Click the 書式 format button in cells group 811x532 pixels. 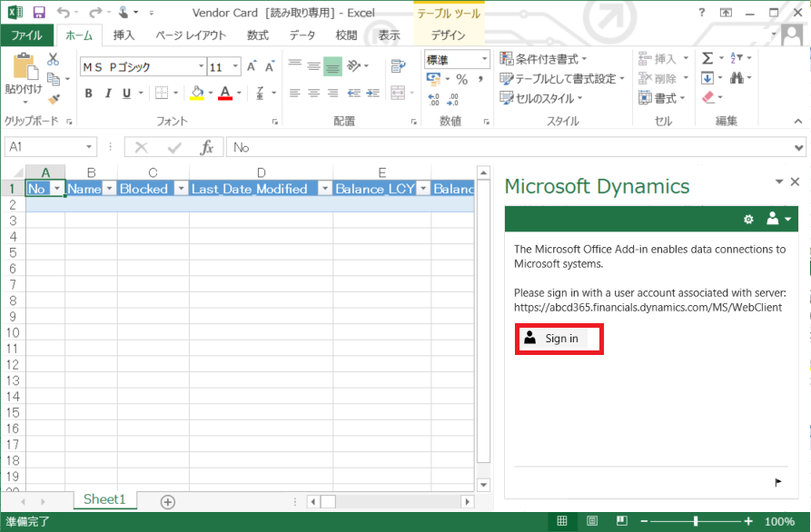click(x=661, y=98)
